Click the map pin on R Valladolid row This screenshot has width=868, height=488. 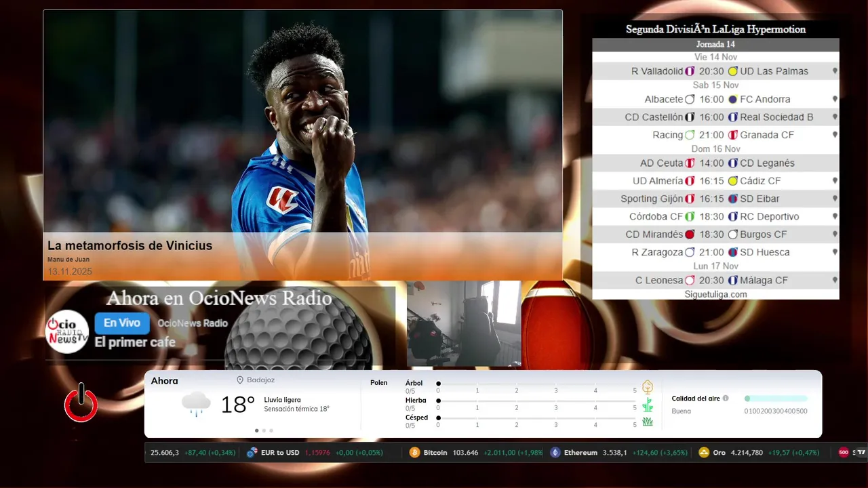[835, 70]
